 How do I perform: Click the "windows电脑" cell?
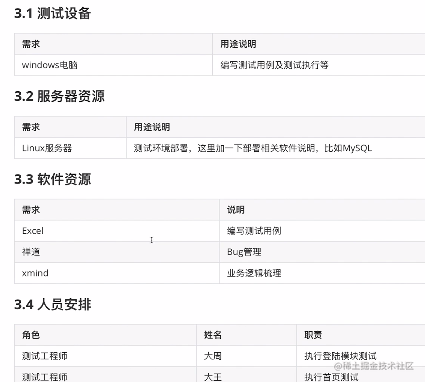[113, 65]
